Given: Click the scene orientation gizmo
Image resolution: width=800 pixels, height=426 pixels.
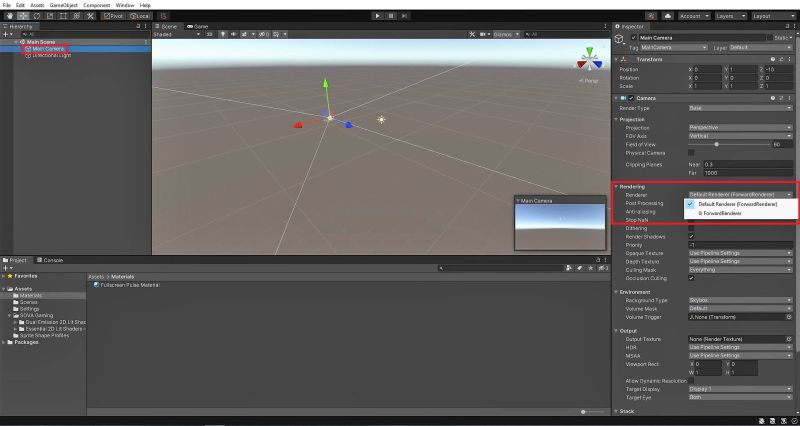Looking at the screenshot, I should pyautogui.click(x=589, y=61).
